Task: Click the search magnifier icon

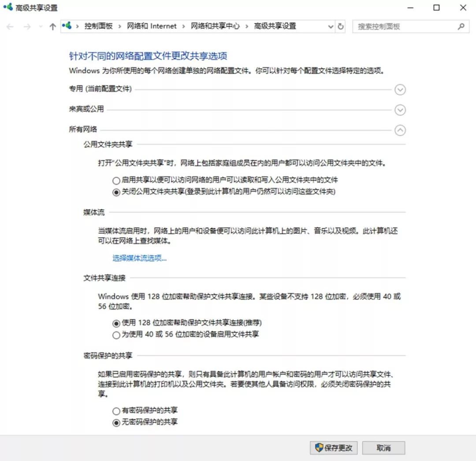Action: click(x=461, y=26)
